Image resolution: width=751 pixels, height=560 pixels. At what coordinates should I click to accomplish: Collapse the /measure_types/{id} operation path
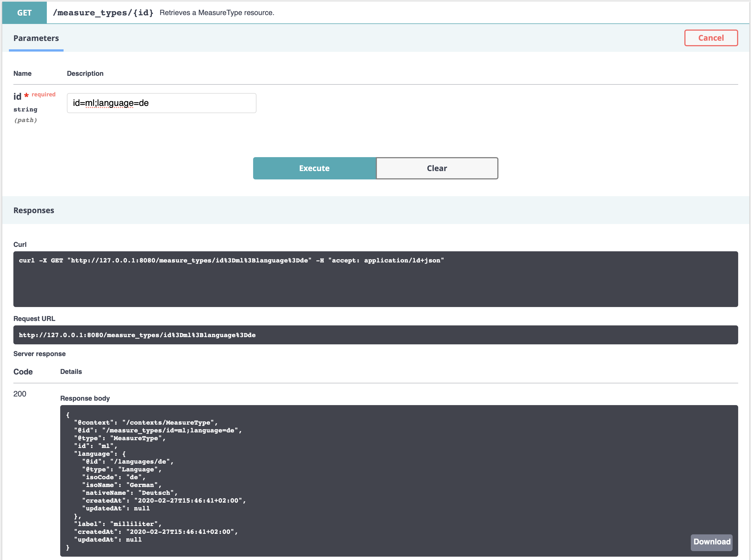(103, 13)
